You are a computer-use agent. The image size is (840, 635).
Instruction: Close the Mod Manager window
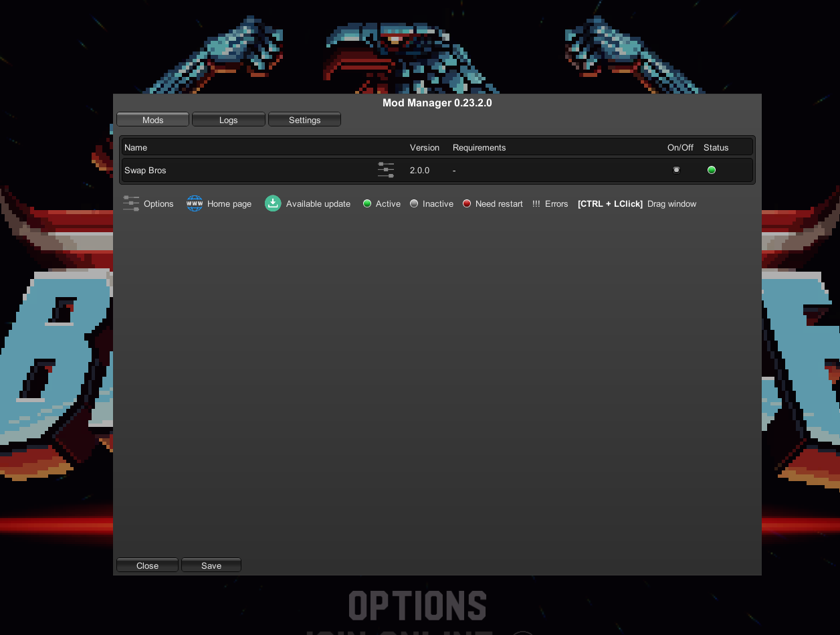coord(147,565)
